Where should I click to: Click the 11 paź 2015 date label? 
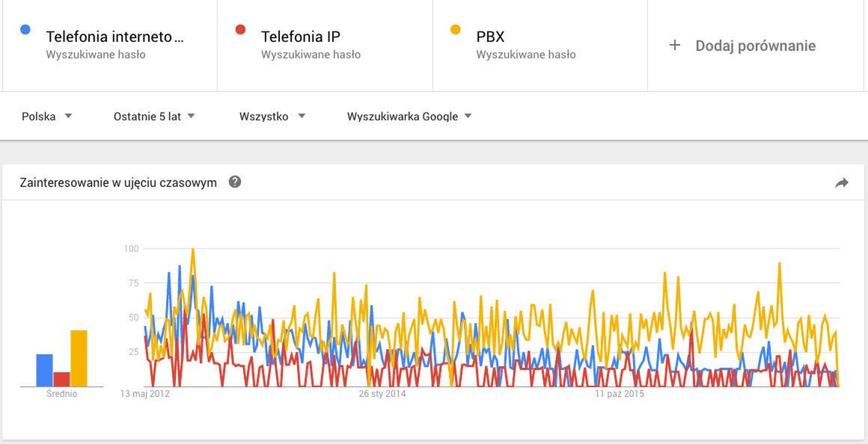click(620, 394)
